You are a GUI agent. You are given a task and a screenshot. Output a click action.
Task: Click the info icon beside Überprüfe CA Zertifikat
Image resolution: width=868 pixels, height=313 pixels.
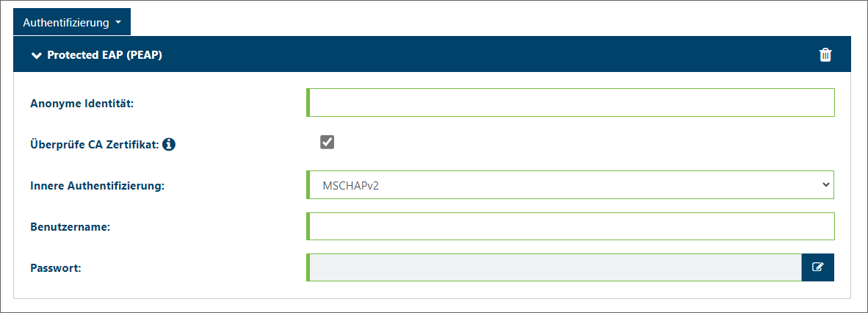pyautogui.click(x=170, y=145)
